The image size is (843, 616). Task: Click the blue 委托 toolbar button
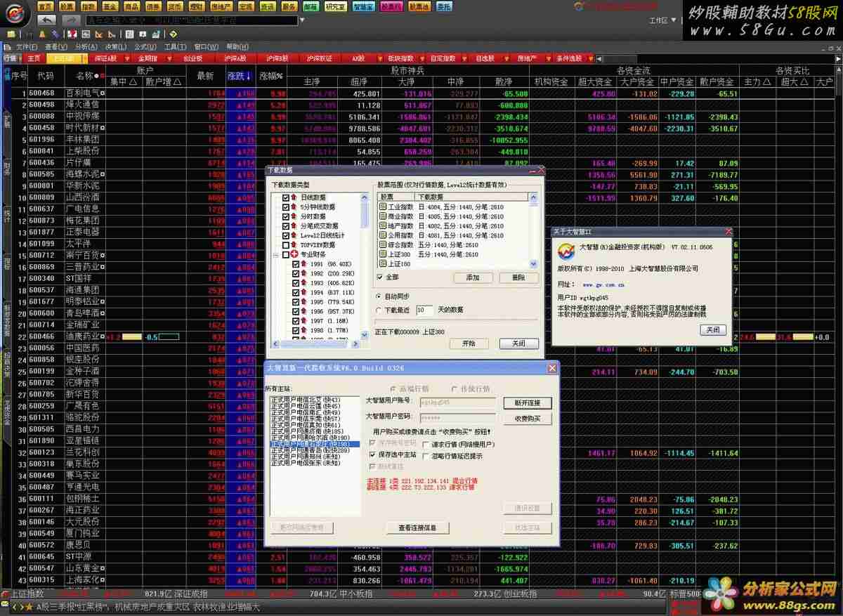pyautogui.click(x=444, y=6)
